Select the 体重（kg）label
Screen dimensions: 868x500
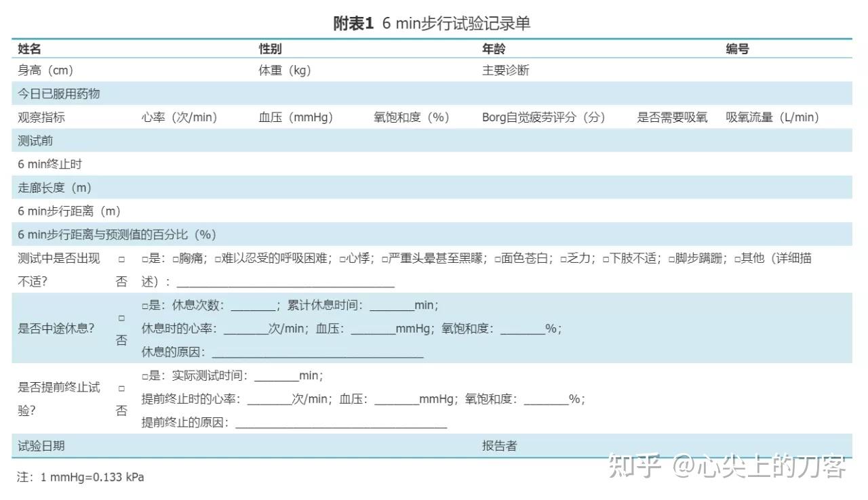click(285, 70)
